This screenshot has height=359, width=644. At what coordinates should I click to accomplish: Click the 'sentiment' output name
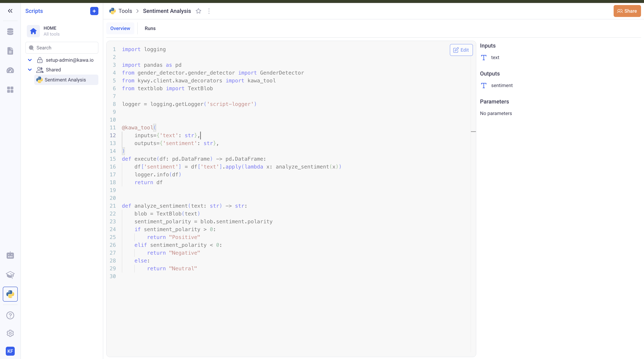[x=502, y=86]
